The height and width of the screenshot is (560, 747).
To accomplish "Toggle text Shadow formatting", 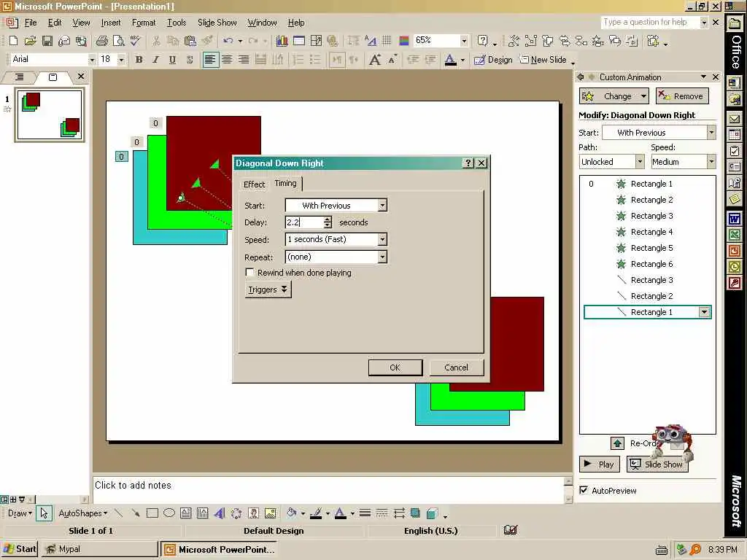I will pyautogui.click(x=189, y=60).
